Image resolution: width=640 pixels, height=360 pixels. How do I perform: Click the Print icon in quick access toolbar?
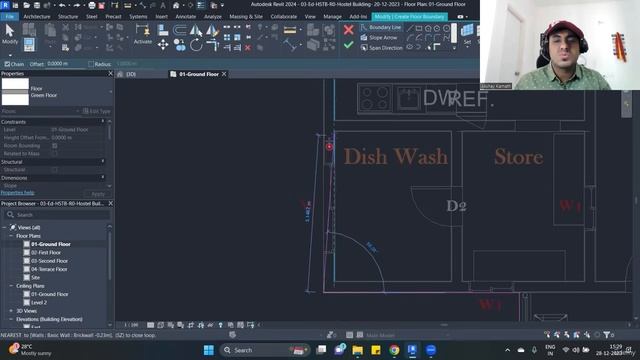point(92,5)
